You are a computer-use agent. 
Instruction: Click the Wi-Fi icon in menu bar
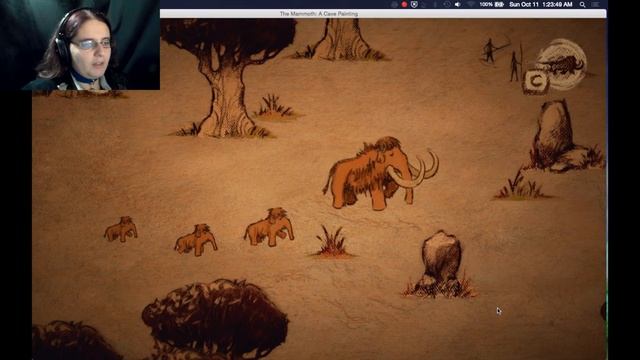pos(471,4)
